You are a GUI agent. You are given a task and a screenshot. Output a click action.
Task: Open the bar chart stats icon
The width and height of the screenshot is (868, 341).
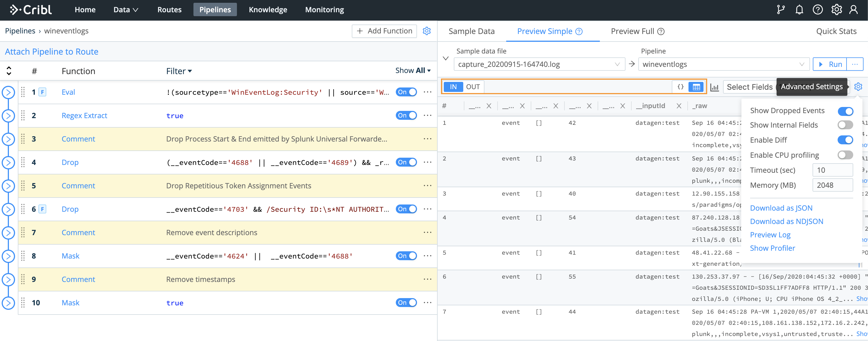(714, 87)
